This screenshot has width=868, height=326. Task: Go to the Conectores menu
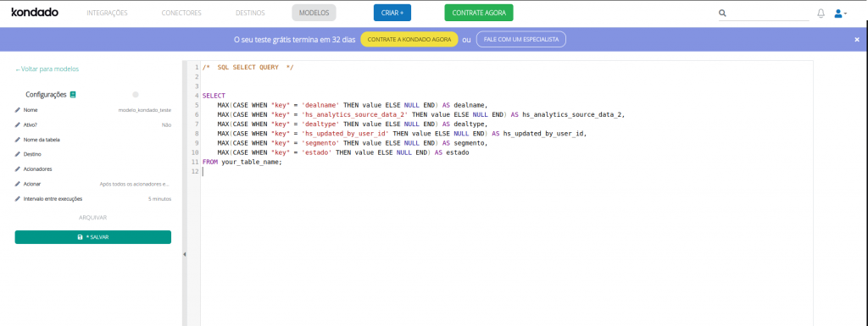(181, 13)
